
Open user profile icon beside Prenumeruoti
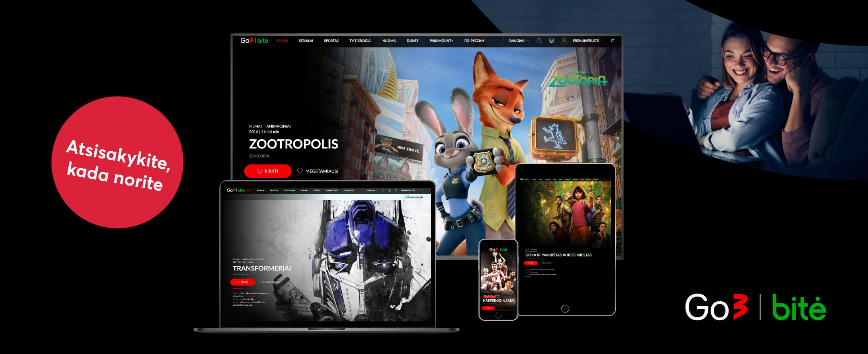(x=564, y=41)
